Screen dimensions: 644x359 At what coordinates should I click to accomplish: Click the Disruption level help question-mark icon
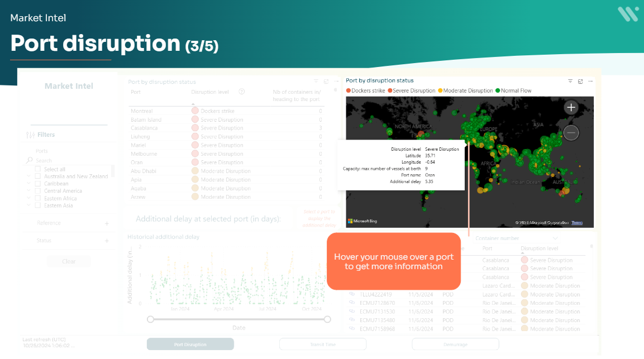pyautogui.click(x=241, y=92)
